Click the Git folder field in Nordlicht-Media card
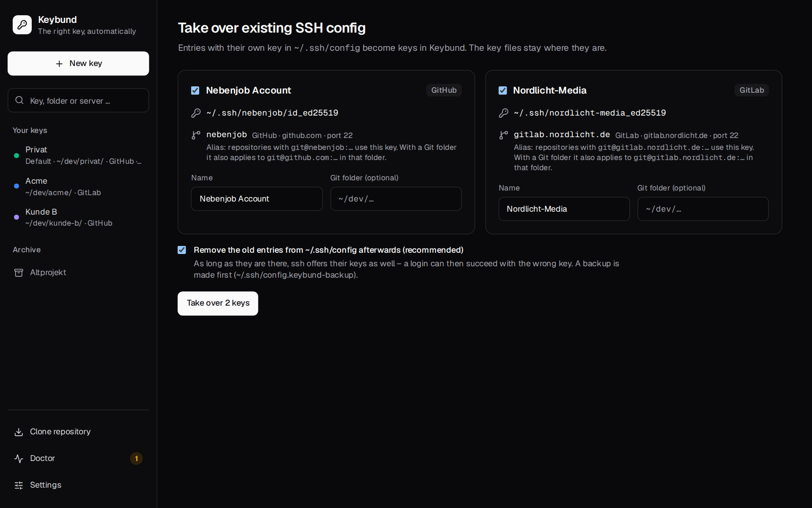 pyautogui.click(x=703, y=209)
